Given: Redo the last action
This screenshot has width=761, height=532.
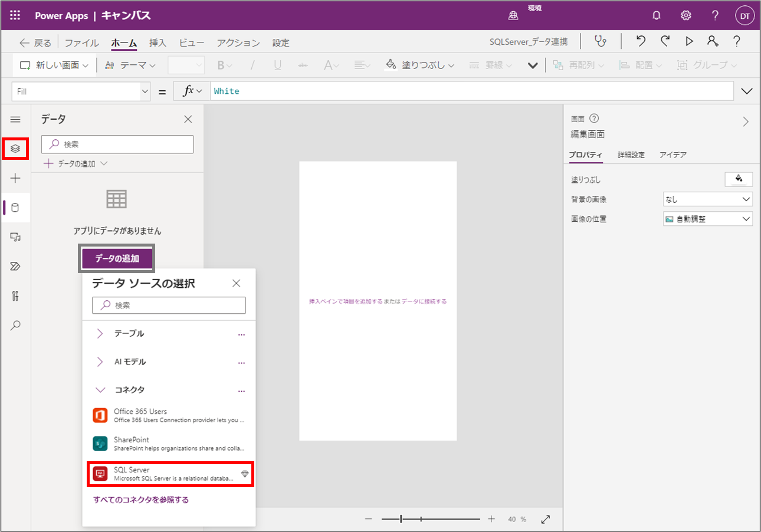Looking at the screenshot, I should [x=665, y=41].
